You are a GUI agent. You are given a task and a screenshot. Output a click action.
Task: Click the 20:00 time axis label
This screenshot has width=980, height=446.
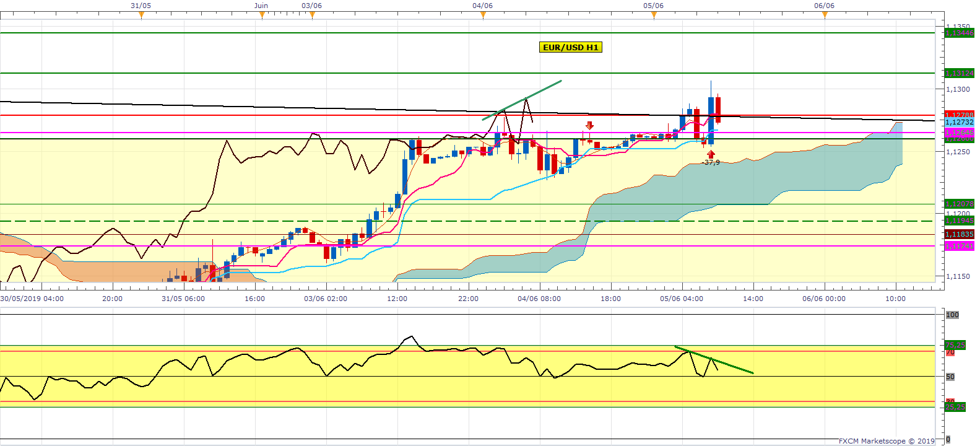pos(112,299)
